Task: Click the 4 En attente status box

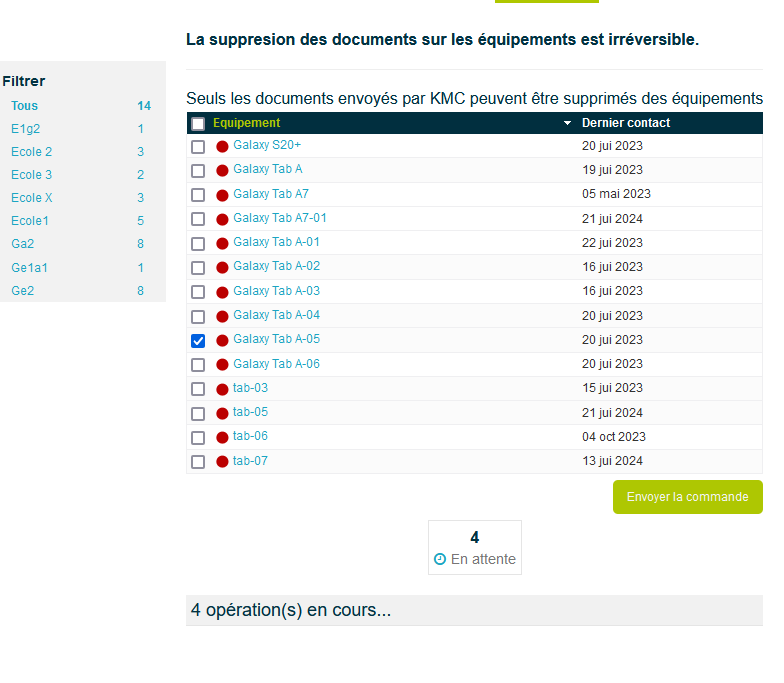Action: (x=475, y=548)
